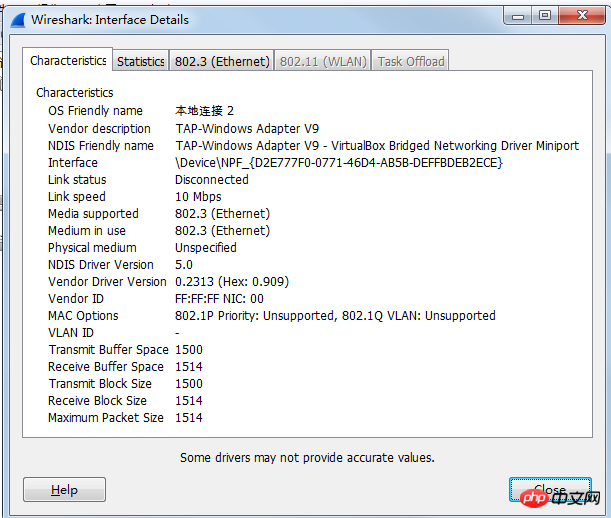Select NDIS driver version value 5.0
Image resolution: width=611 pixels, height=518 pixels.
184,265
